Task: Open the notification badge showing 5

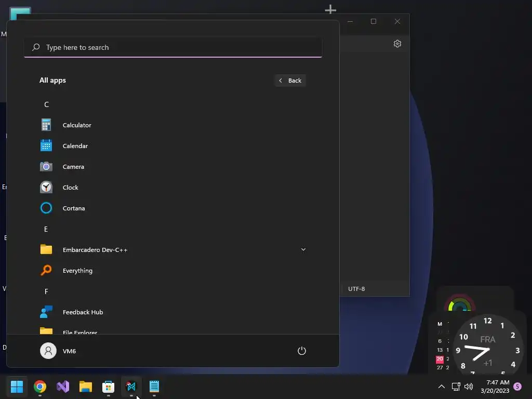Action: coord(517,387)
